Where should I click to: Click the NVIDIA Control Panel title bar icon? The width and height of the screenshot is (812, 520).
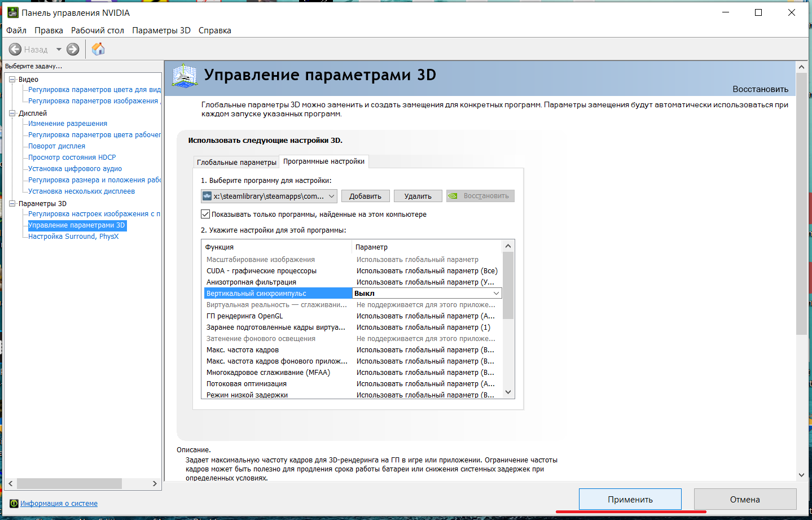pos(12,12)
